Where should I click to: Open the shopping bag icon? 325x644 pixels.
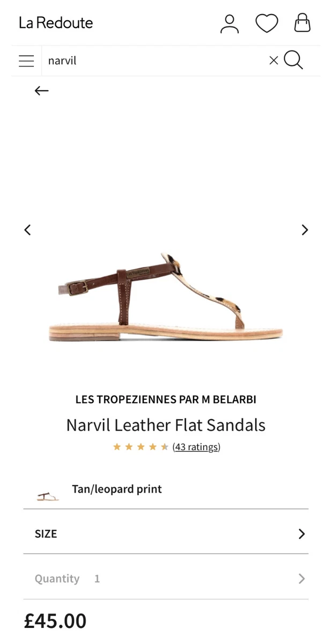tap(302, 23)
